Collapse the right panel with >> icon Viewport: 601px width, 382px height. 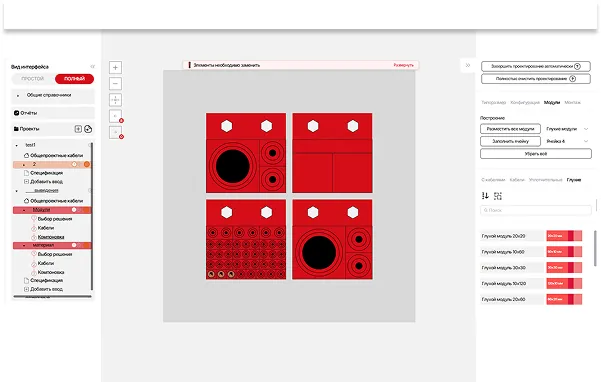pyautogui.click(x=468, y=66)
